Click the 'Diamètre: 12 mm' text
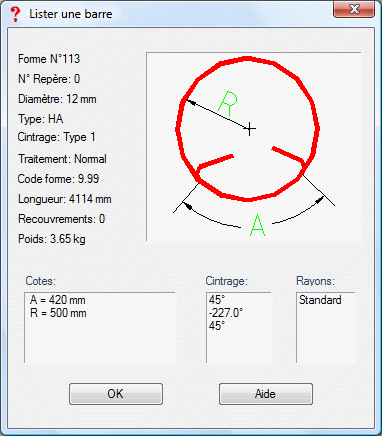 click(x=57, y=99)
